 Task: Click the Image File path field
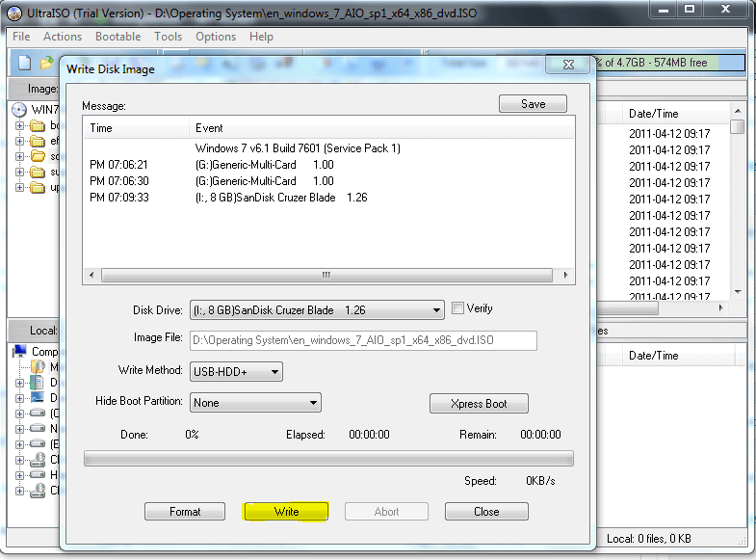tap(362, 340)
